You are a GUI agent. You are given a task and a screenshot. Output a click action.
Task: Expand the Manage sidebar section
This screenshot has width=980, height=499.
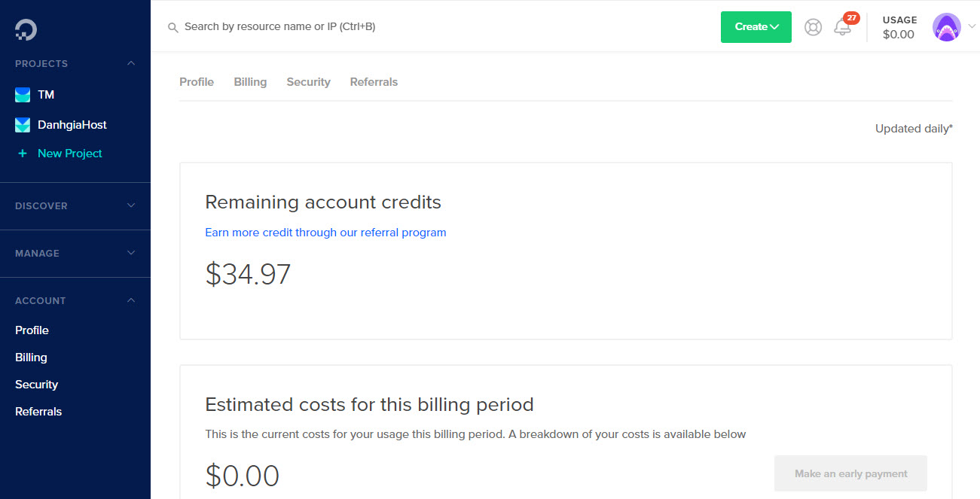[x=131, y=253]
